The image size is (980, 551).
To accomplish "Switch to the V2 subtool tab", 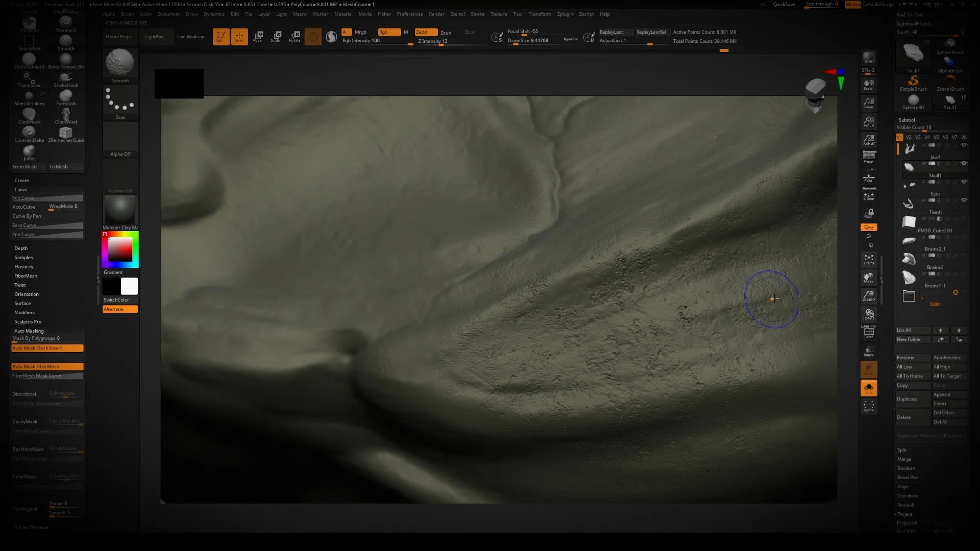I will [x=909, y=137].
